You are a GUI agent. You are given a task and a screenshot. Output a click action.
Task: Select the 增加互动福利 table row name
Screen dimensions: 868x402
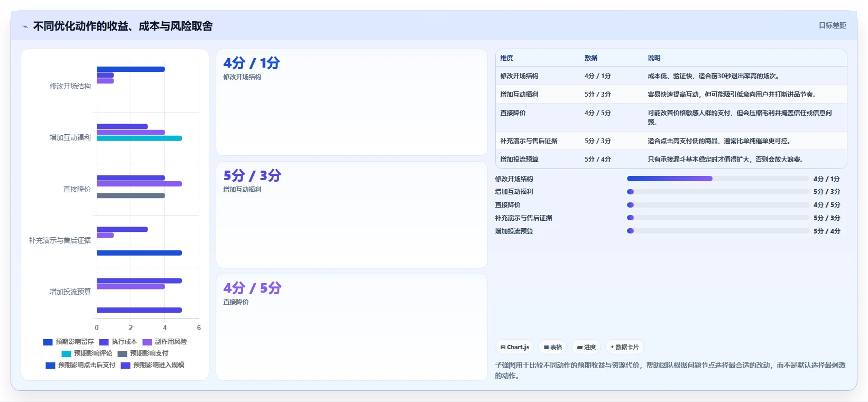519,95
